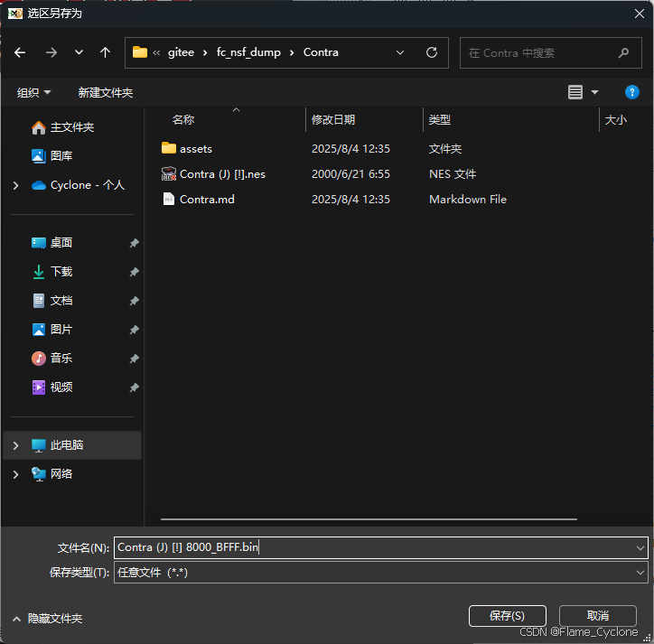Open recent locations dropdown chevron
654x644 pixels.
pyautogui.click(x=79, y=52)
